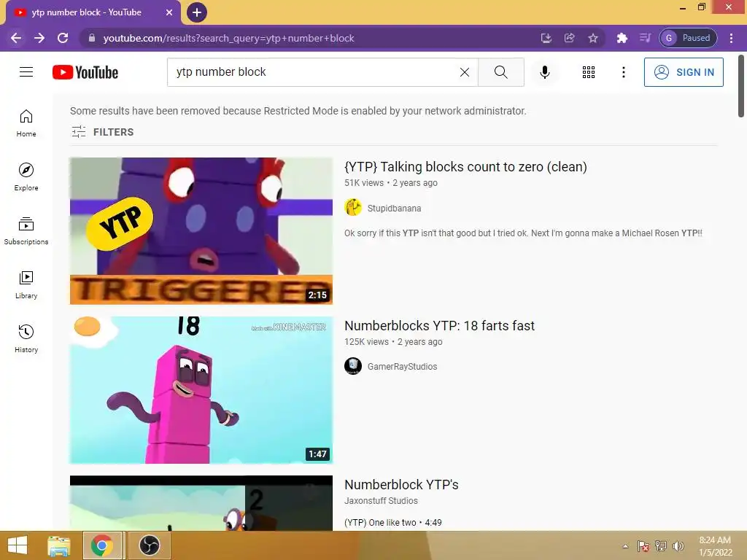Click the address bar URL
This screenshot has height=560, width=747.
[228, 38]
